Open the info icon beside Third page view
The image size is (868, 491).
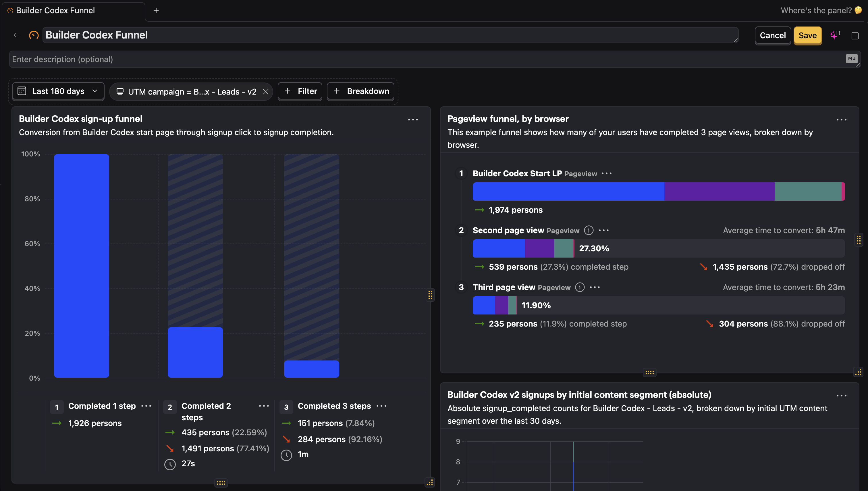click(x=580, y=287)
